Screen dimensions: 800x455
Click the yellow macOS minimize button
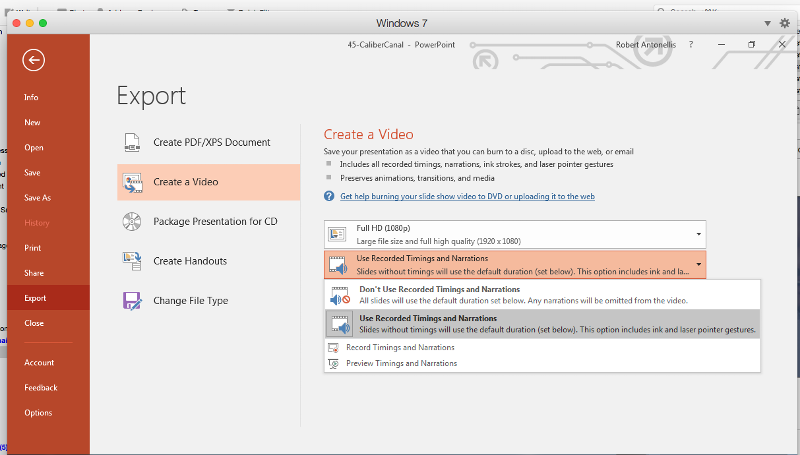coord(30,23)
